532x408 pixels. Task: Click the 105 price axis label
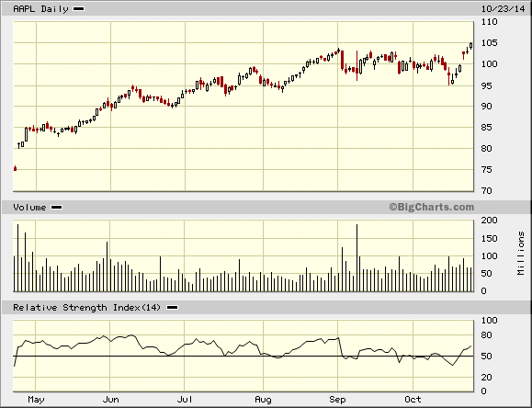tap(489, 43)
